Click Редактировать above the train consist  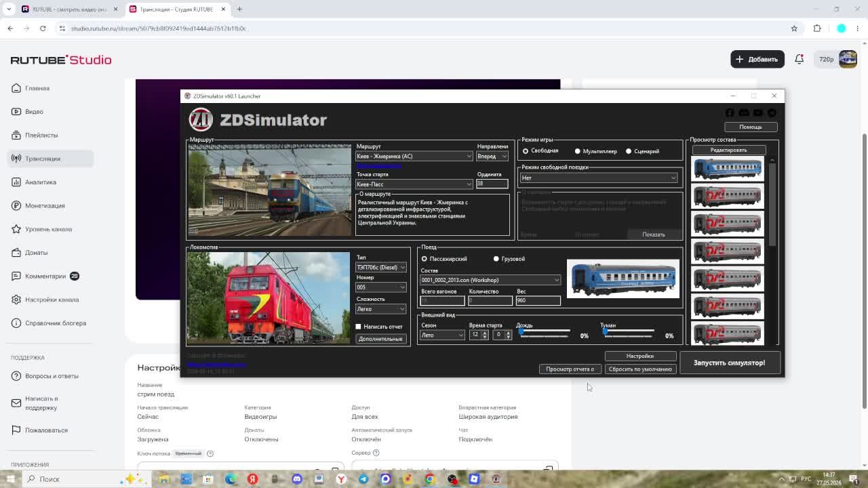(728, 150)
